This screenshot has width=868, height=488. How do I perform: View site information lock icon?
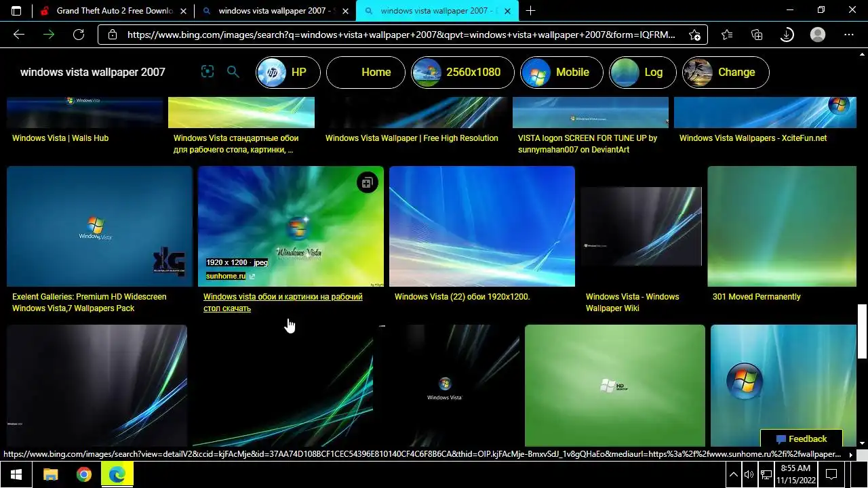point(113,35)
